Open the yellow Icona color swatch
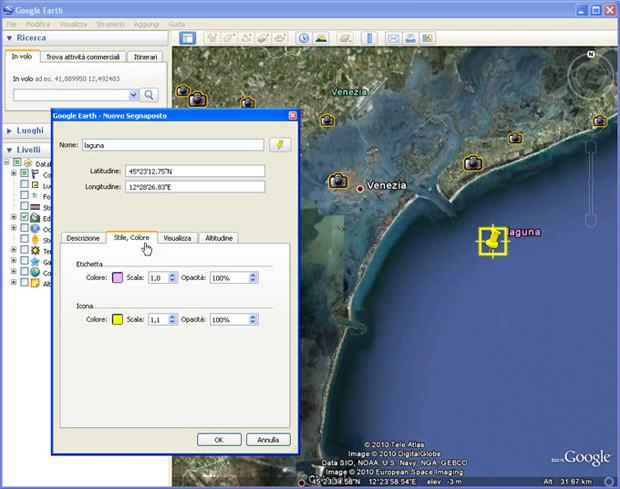 click(x=117, y=319)
